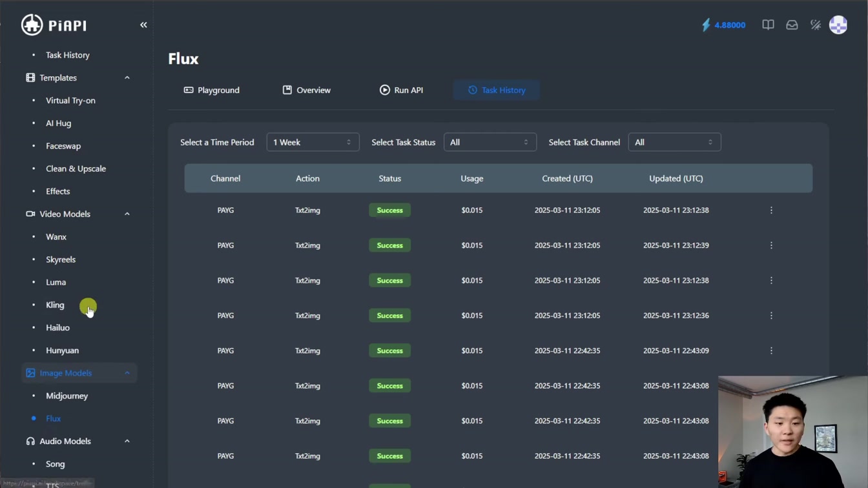This screenshot has height=488, width=868.
Task: Click the Audio Models headphones icon
Action: (x=30, y=441)
